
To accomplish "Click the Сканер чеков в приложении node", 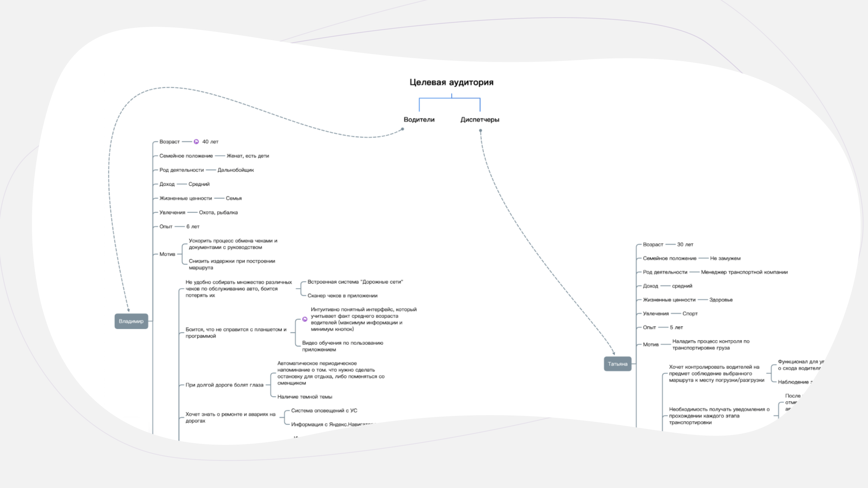I will tap(342, 296).
